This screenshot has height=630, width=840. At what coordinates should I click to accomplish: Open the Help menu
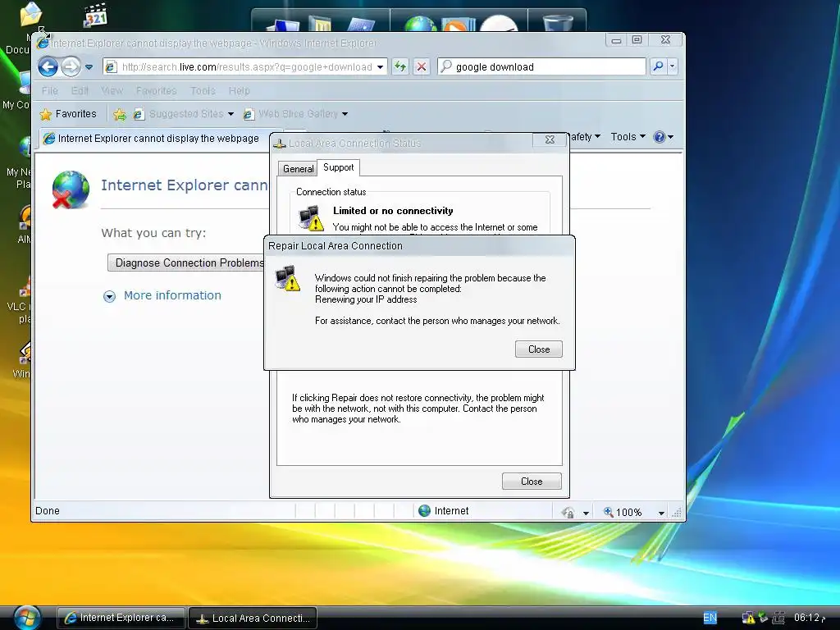(239, 90)
